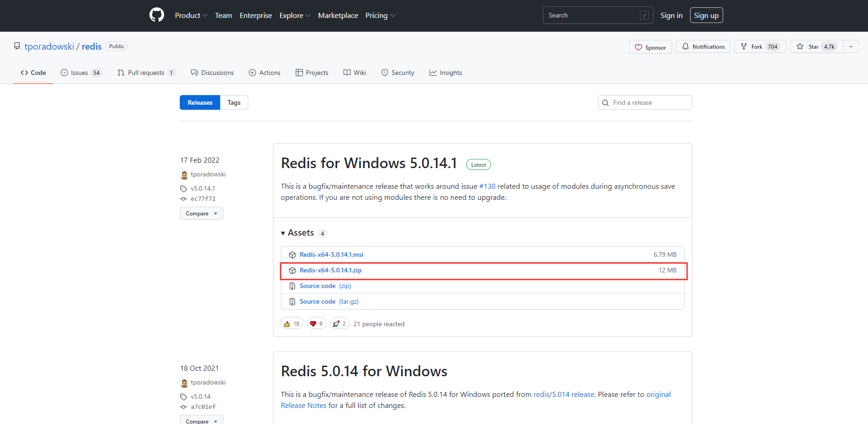This screenshot has height=424, width=868.
Task: Focus the GitHub search box
Action: (x=598, y=15)
